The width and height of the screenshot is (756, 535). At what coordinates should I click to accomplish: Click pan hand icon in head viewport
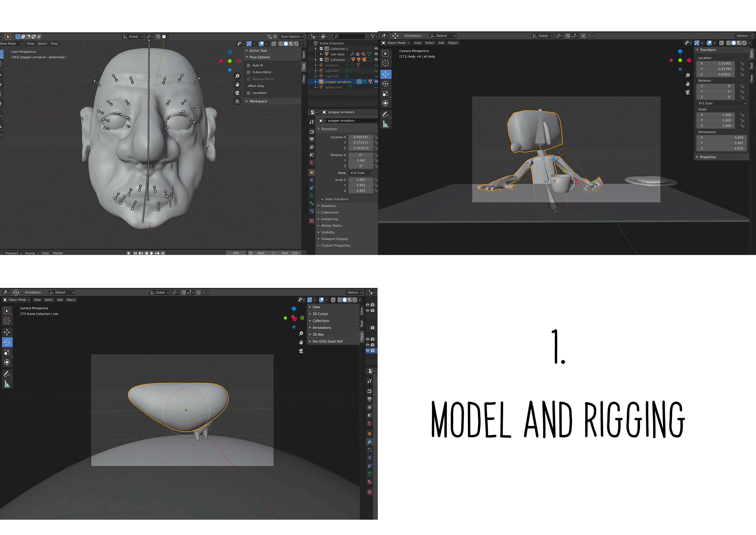click(237, 84)
